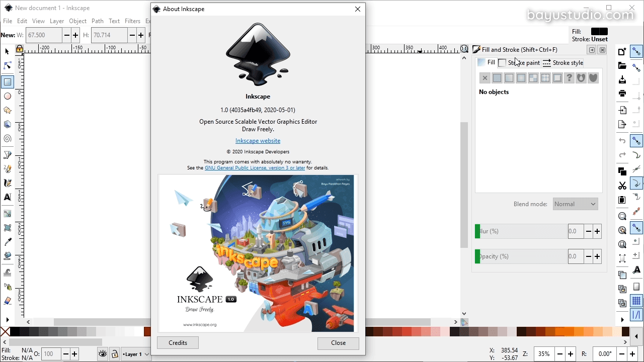The image size is (644, 362).
Task: Select the Star and polygon tool
Action: [x=7, y=110]
